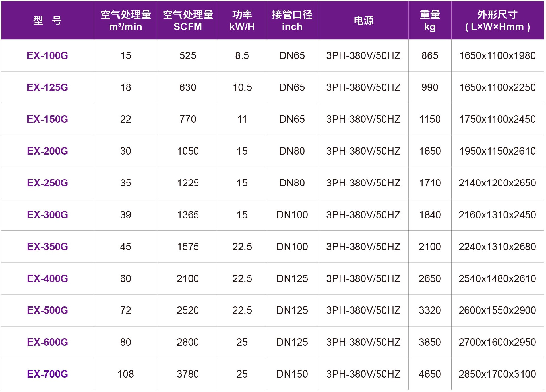546x392 pixels.
Task: Click the 外形尺寸 column header
Action: coord(497,20)
